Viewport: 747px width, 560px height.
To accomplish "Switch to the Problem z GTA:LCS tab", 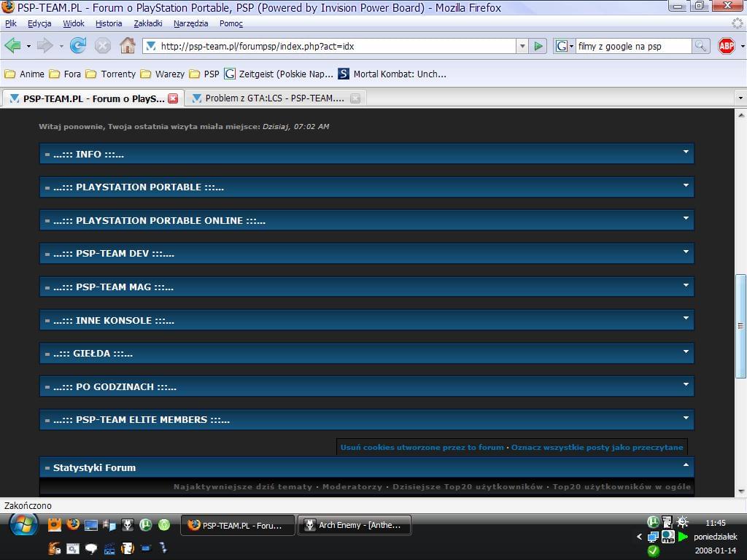I will tap(275, 98).
